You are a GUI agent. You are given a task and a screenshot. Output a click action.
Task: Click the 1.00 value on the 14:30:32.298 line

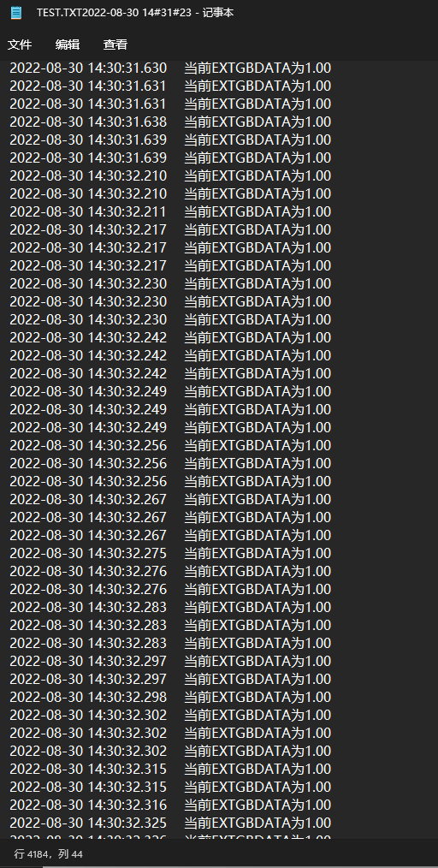click(x=318, y=697)
